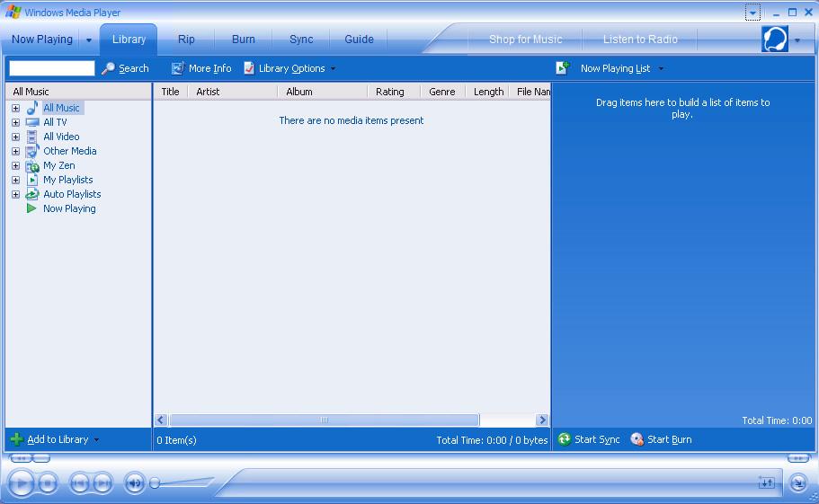Viewport: 819px width, 504px height.
Task: Open the Burn tab
Action: pyautogui.click(x=244, y=40)
